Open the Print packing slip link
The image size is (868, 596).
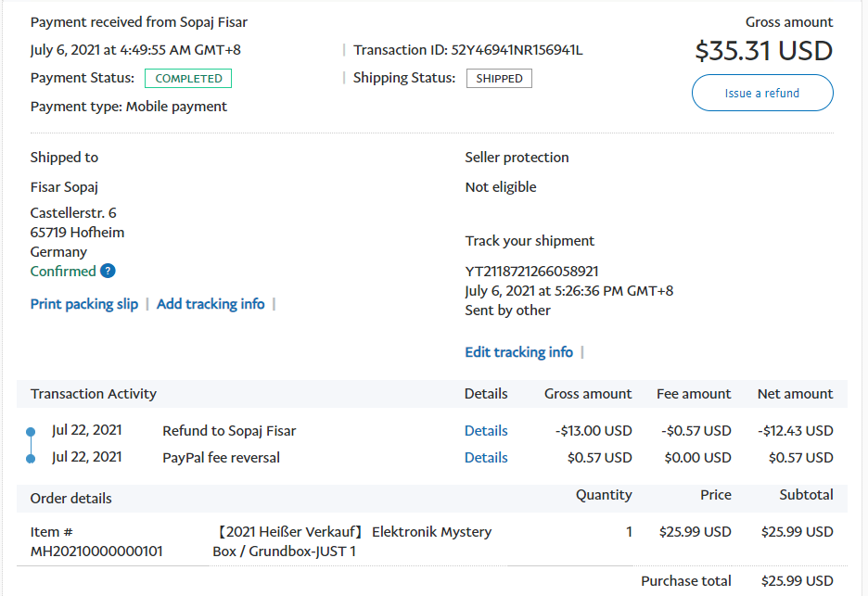(84, 304)
